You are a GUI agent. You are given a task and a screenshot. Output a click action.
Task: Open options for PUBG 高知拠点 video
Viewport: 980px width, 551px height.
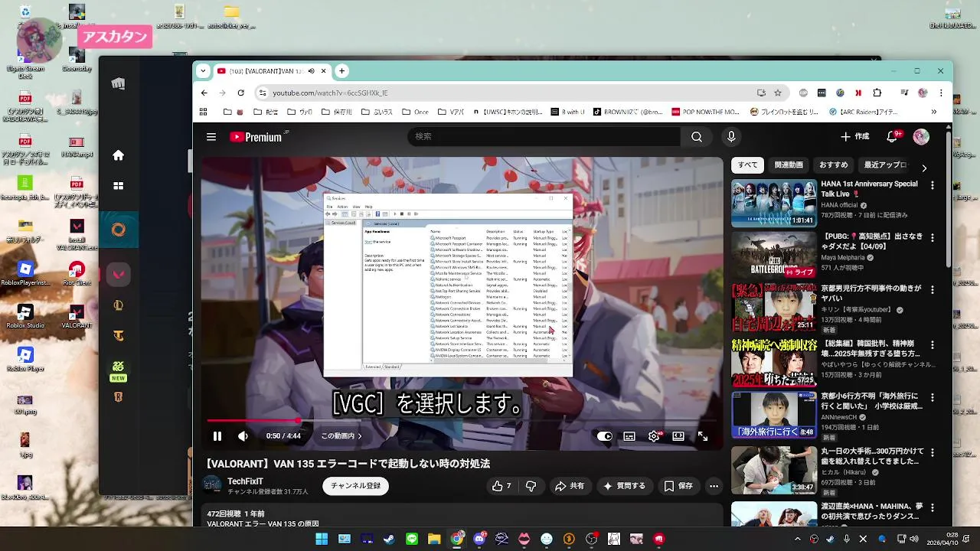[932, 238]
